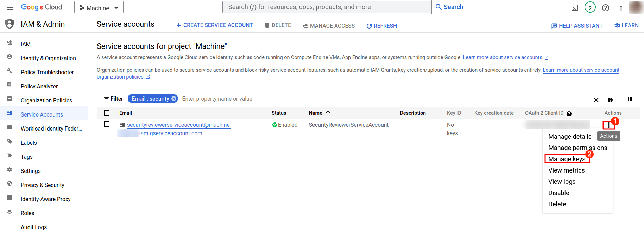Open Identity & Organization page
644x231 pixels.
click(48, 58)
